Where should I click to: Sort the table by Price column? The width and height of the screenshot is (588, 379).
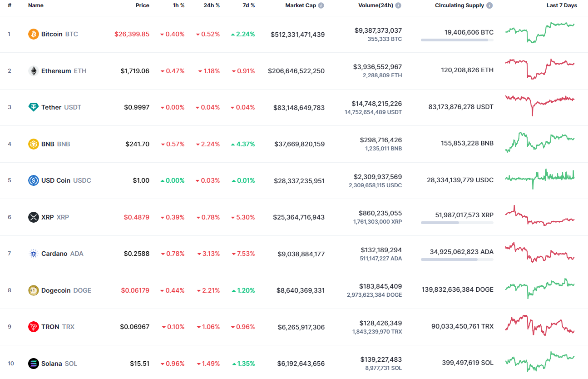pos(142,5)
